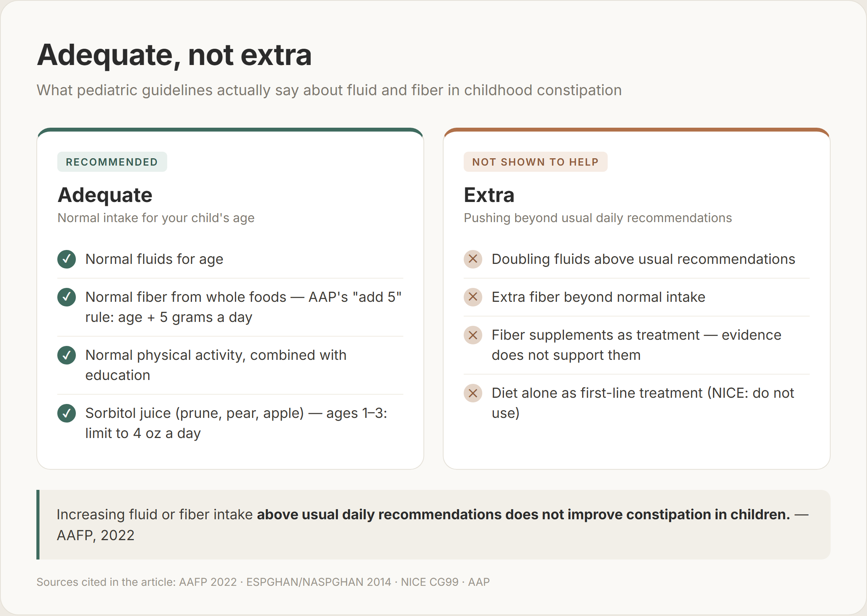867x616 pixels.
Task: Select the Adequate card heading
Action: [105, 195]
